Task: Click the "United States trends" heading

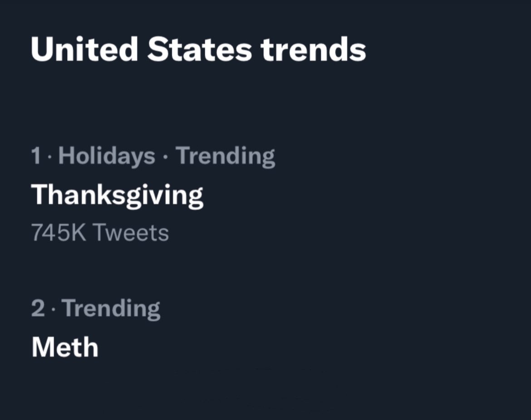Action: click(x=198, y=49)
